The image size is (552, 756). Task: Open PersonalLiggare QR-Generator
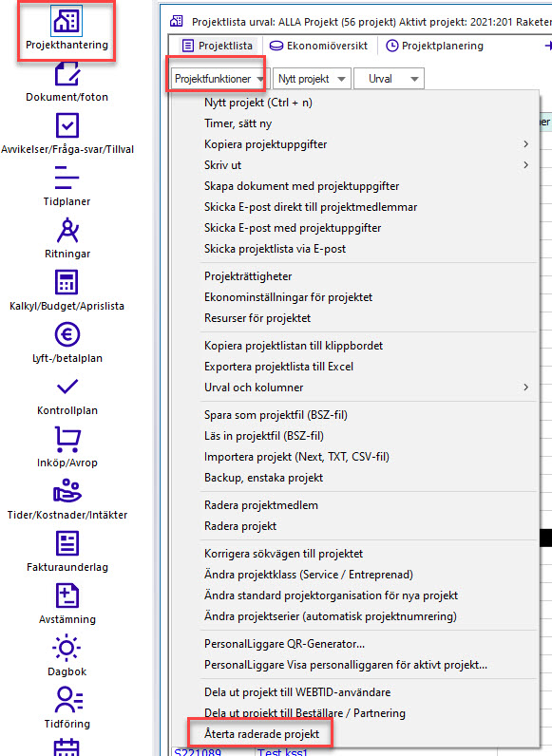[285, 644]
